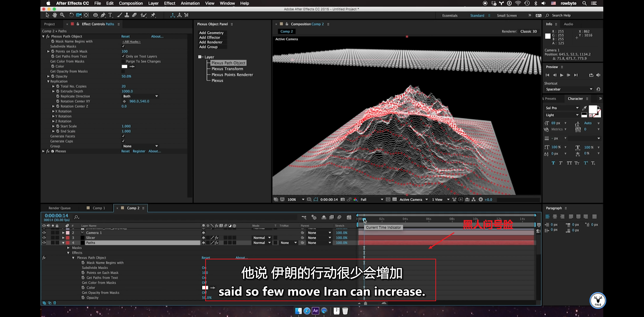The width and height of the screenshot is (644, 317).
Task: Open the timeline Graph Editor
Action: pyautogui.click(x=349, y=217)
